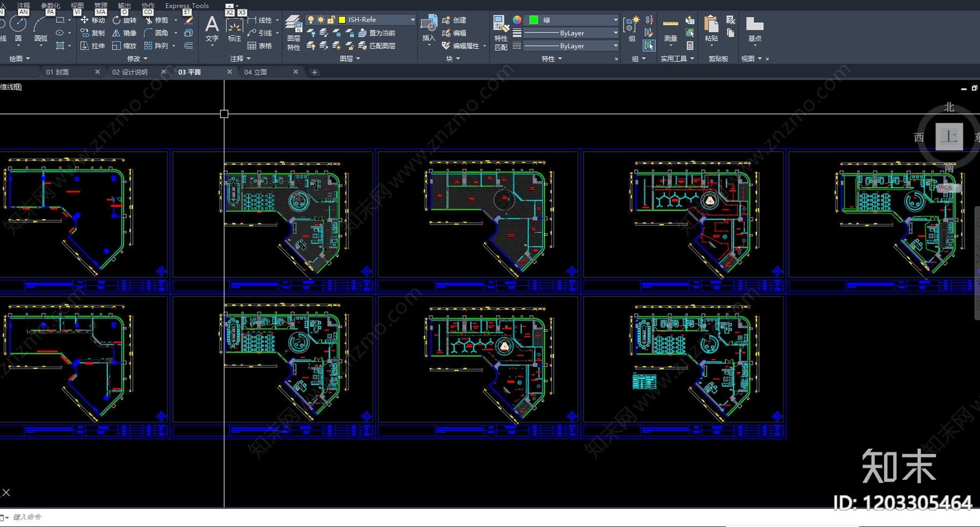Screen dimensions: 980x527
Task: Select the Dimension (标注) tool
Action: click(x=235, y=30)
